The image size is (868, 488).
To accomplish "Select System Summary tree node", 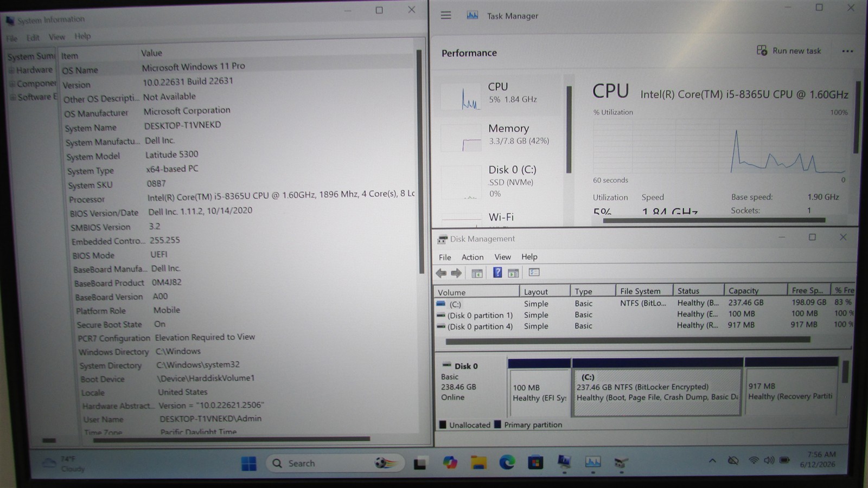I will click(x=31, y=56).
